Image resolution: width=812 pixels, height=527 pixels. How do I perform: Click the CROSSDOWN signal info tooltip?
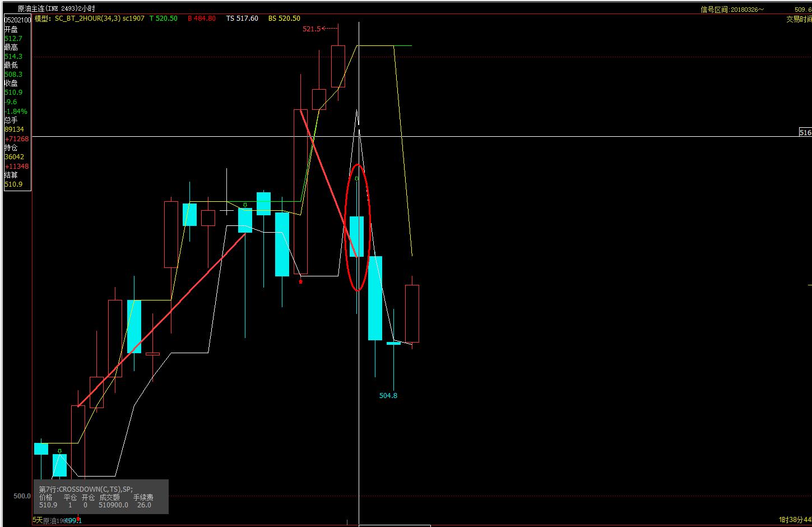(x=101, y=497)
